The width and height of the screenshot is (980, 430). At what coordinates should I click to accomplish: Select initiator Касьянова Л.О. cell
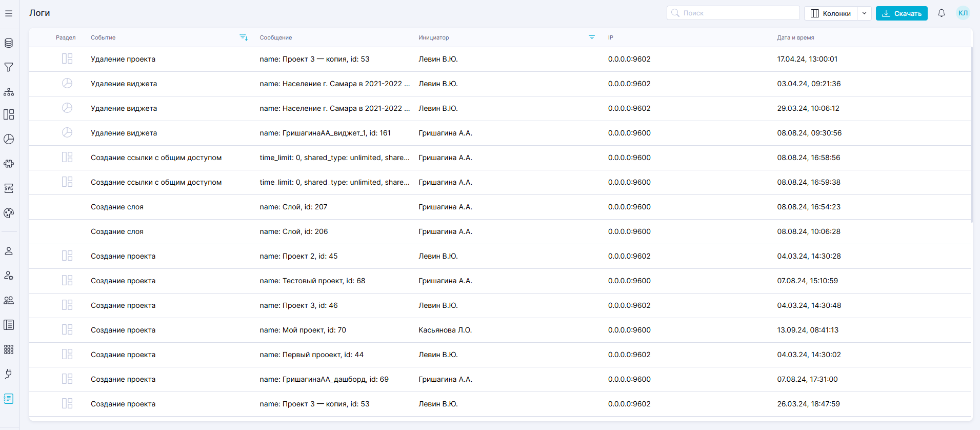tap(445, 330)
